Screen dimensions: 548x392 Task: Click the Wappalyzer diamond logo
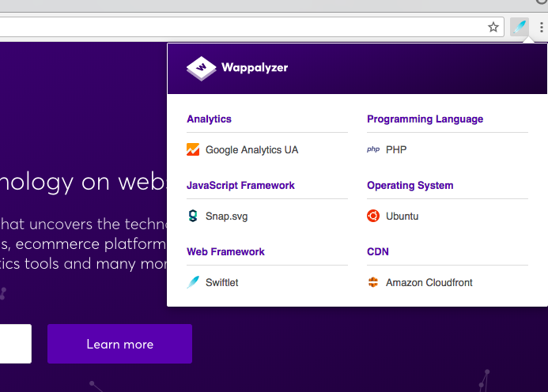[202, 68]
